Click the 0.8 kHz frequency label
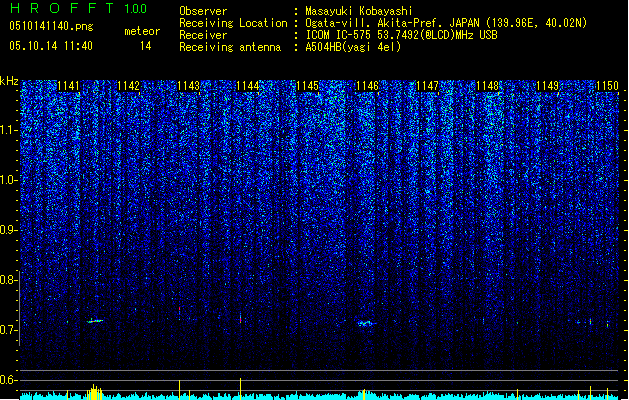 coord(8,280)
